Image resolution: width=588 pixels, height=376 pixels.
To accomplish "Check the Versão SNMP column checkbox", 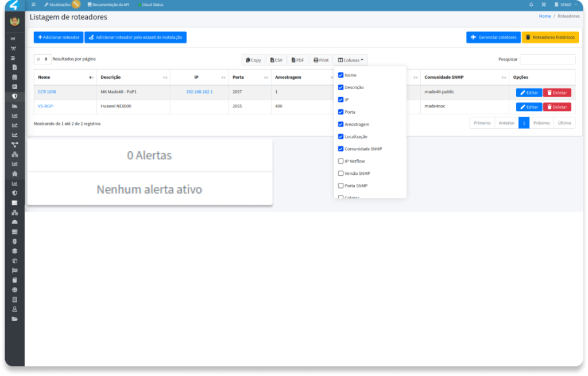I will (341, 174).
